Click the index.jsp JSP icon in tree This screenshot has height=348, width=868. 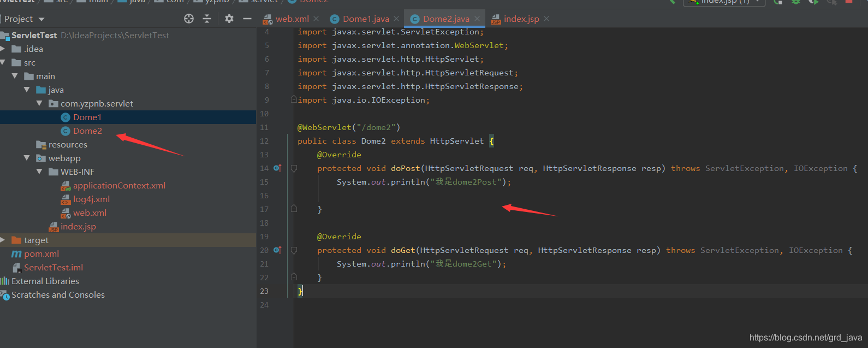click(x=53, y=227)
